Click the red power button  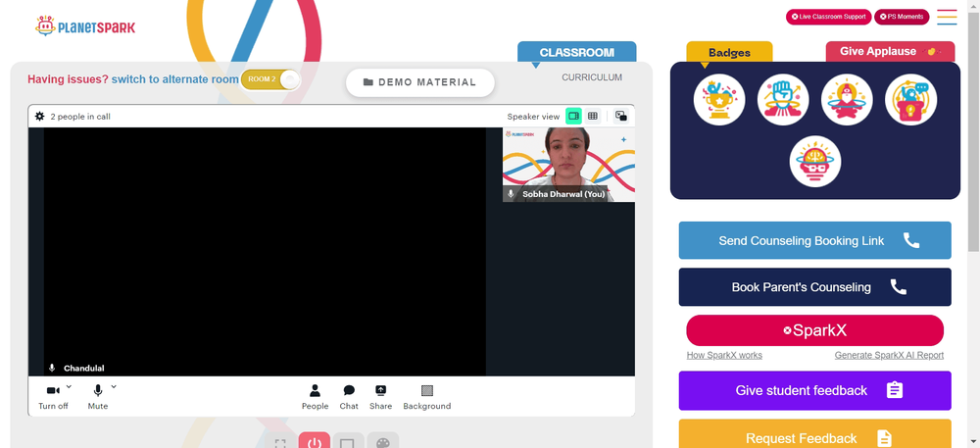point(315,441)
